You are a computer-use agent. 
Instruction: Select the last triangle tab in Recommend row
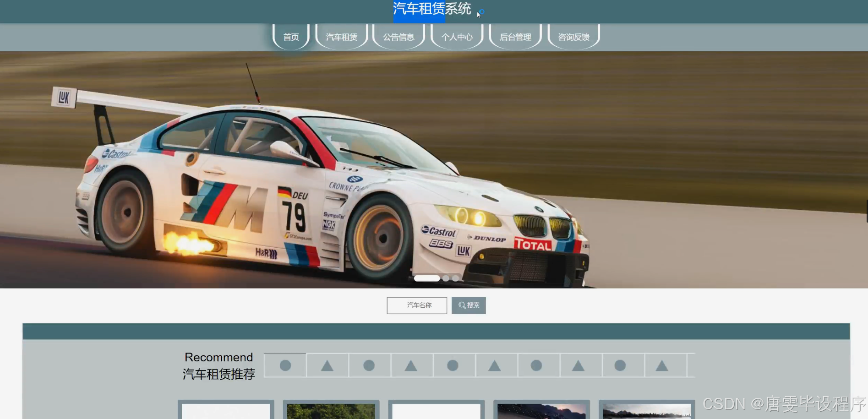point(662,365)
